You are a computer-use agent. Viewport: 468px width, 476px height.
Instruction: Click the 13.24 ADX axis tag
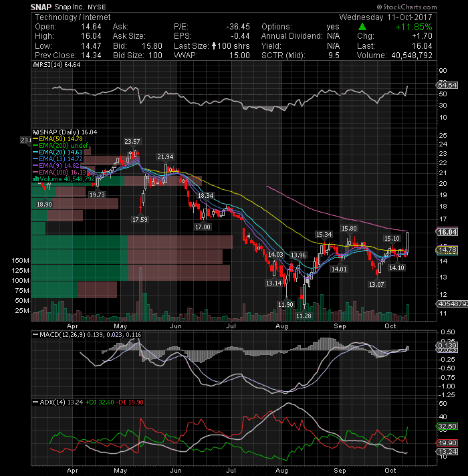click(x=447, y=452)
